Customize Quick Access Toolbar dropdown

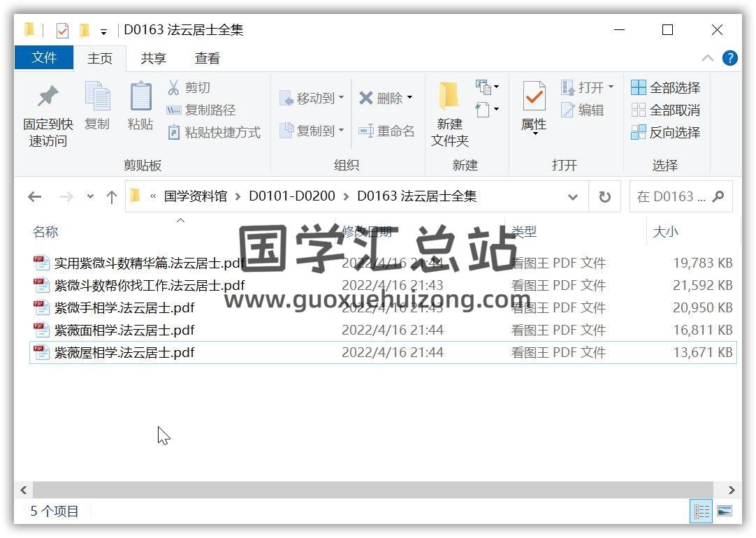103,32
